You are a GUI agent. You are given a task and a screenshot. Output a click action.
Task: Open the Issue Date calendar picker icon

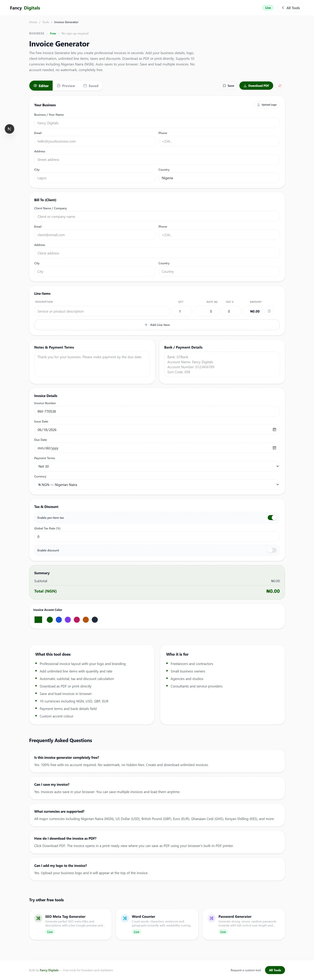coord(274,429)
